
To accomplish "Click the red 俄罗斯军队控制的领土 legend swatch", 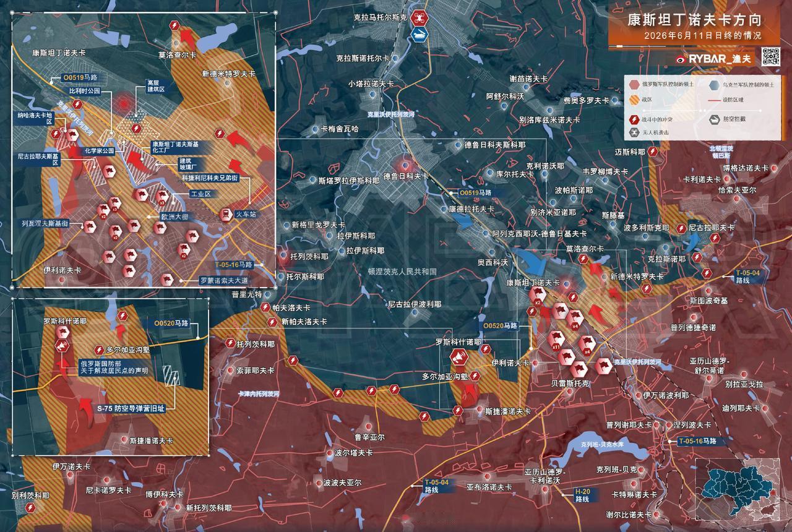I will point(634,84).
